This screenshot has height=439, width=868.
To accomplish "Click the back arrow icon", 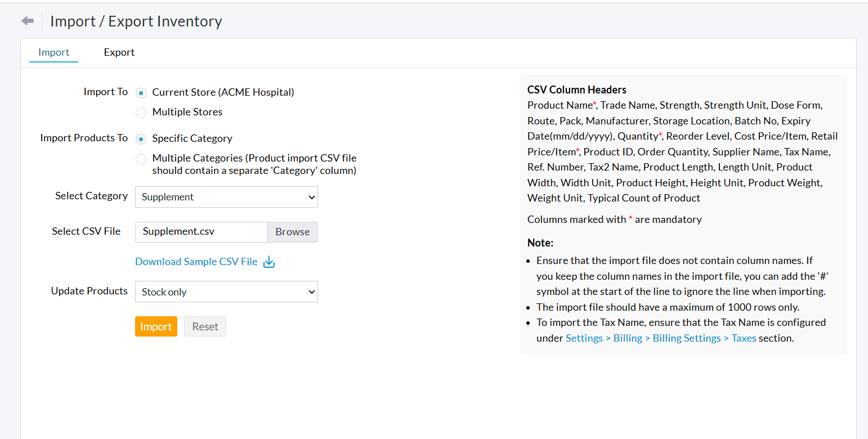I will coord(27,21).
